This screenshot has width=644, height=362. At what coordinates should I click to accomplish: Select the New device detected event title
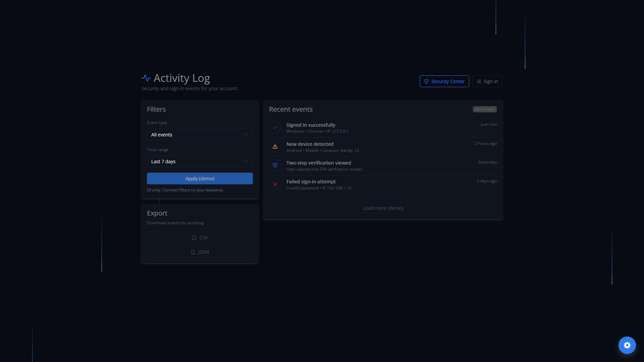click(x=310, y=144)
